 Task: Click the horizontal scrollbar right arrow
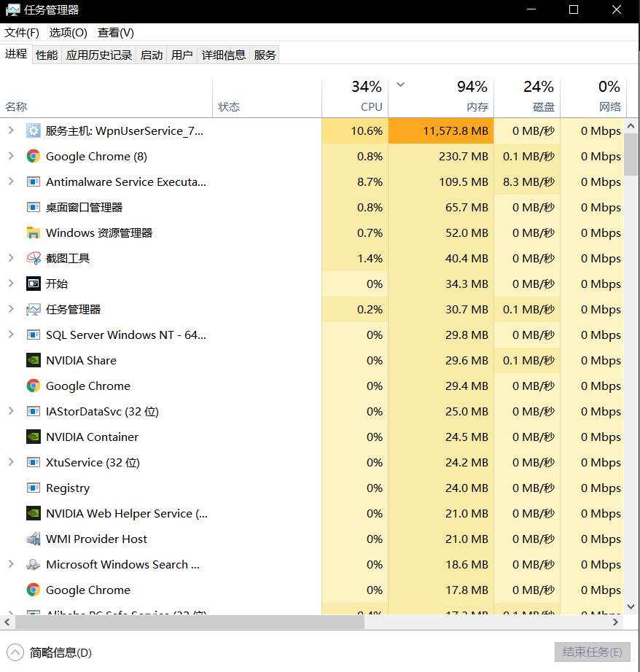[x=615, y=622]
